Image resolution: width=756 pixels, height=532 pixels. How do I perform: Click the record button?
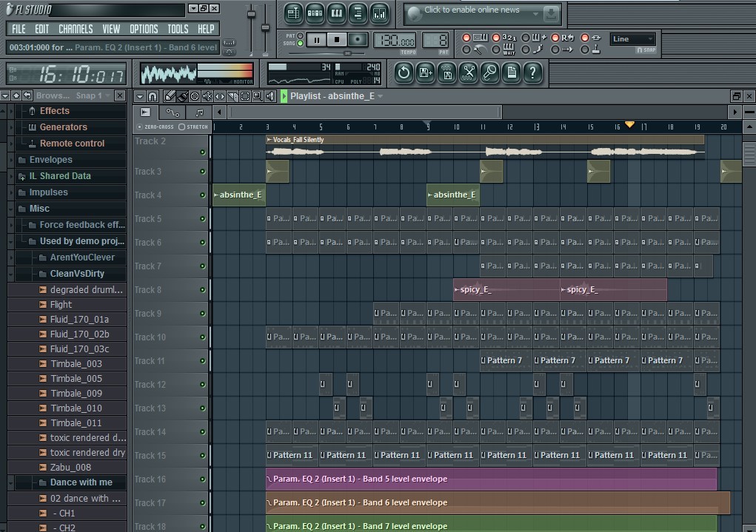tap(358, 40)
